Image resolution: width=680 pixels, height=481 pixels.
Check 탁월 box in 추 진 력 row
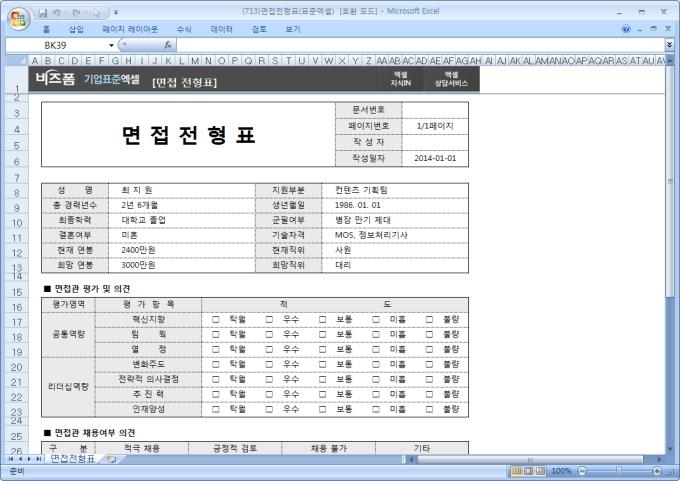(216, 394)
